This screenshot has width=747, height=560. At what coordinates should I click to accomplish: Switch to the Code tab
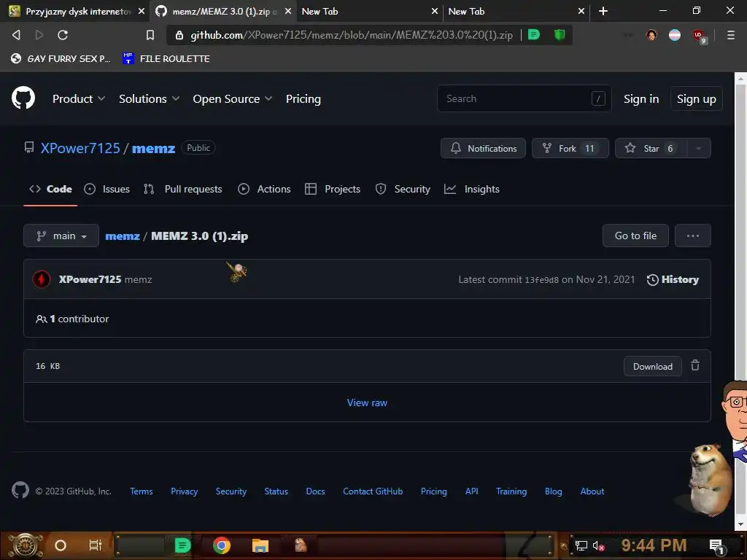tap(50, 189)
